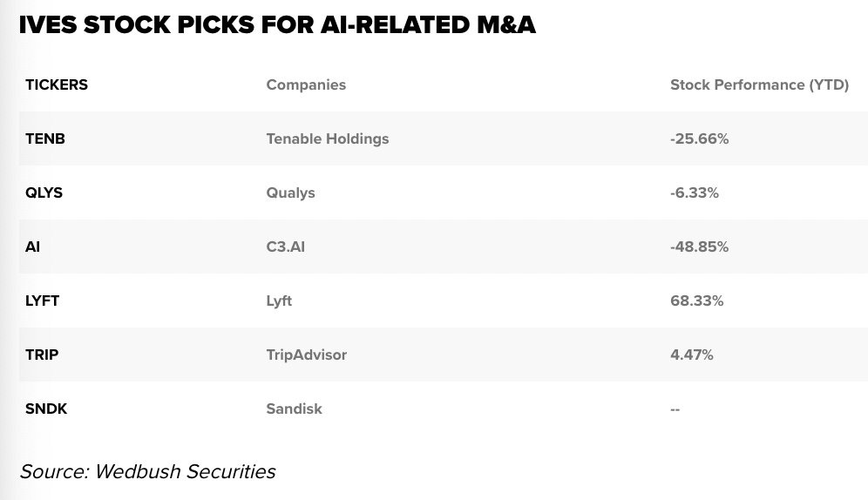Select the TENB ticker cell
Screen dimensions: 868x500
pos(45,139)
